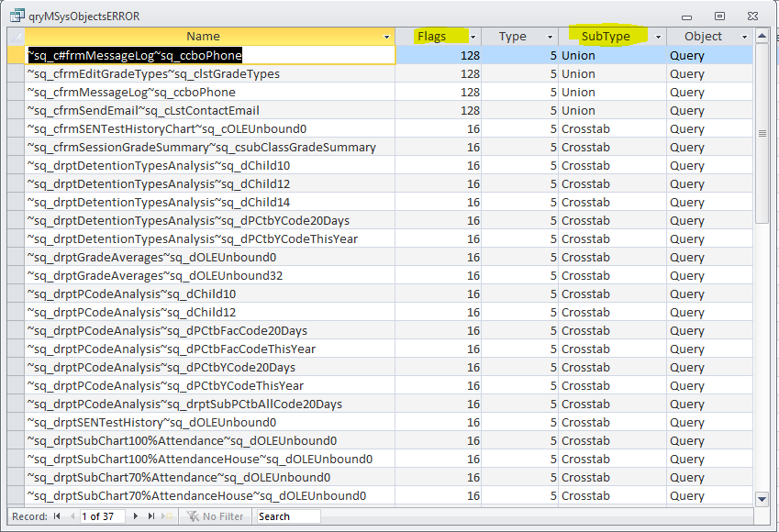
Task: Go to last record navigation button
Action: (x=151, y=516)
